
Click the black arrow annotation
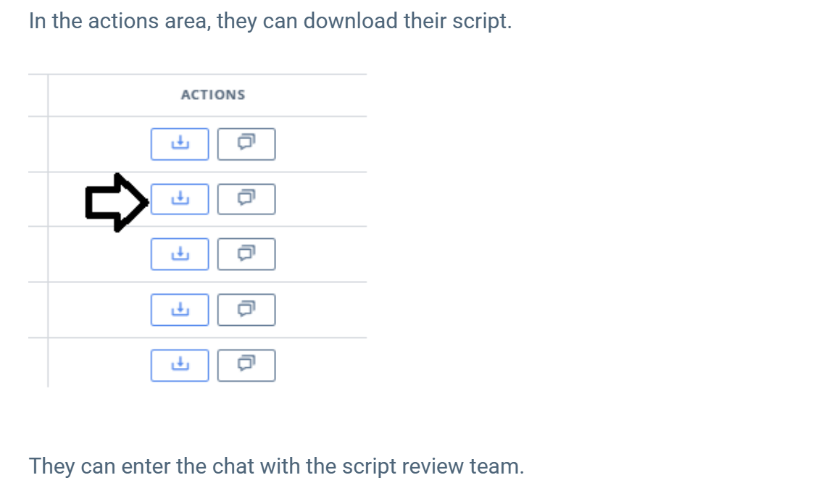(x=116, y=202)
